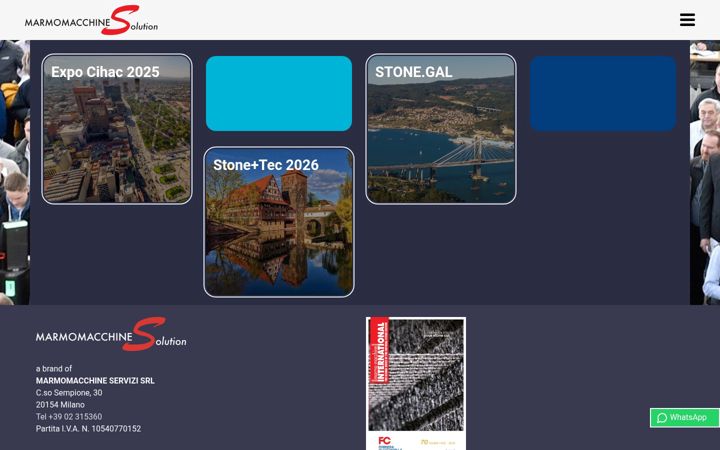This screenshot has width=720, height=450.
Task: Click 'a brand of' text
Action: [x=54, y=368]
